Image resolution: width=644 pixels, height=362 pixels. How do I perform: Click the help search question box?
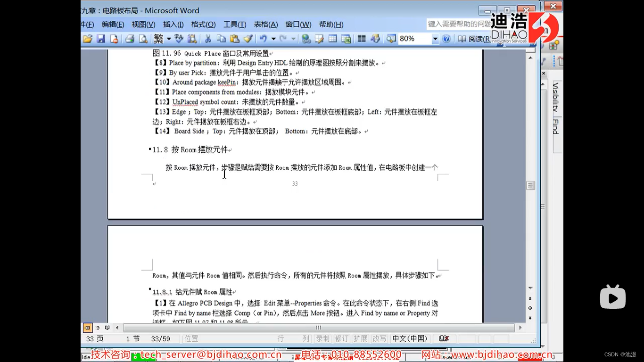(x=460, y=24)
